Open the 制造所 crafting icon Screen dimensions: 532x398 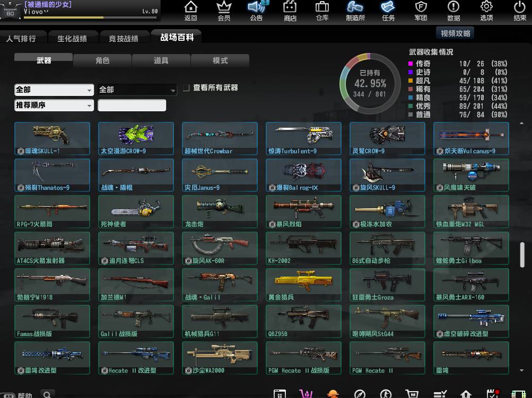tap(355, 11)
